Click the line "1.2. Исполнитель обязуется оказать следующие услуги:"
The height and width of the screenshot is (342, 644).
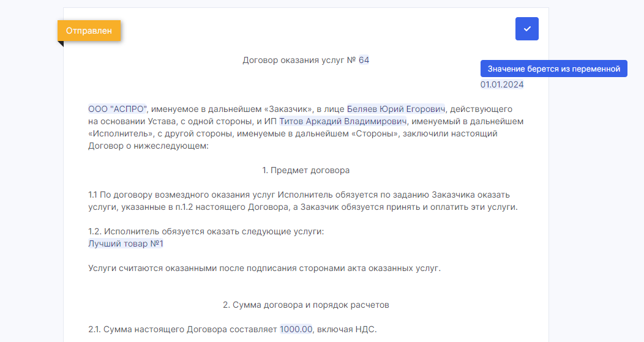(206, 231)
